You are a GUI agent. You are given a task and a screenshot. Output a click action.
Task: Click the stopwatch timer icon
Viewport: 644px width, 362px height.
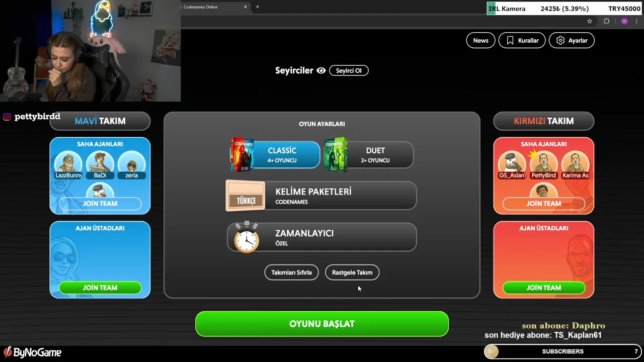point(246,237)
